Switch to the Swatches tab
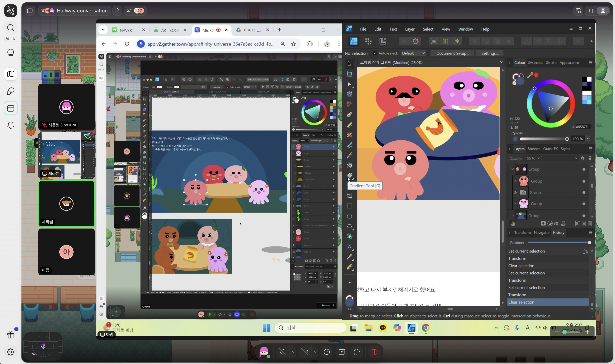Screen dimensions: 615x364 point(535,63)
